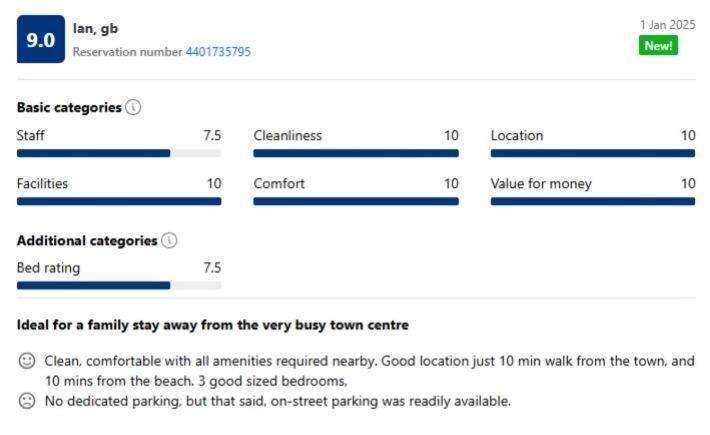Click the Additional categories info icon
Screen dimensions: 710x435
tap(169, 240)
